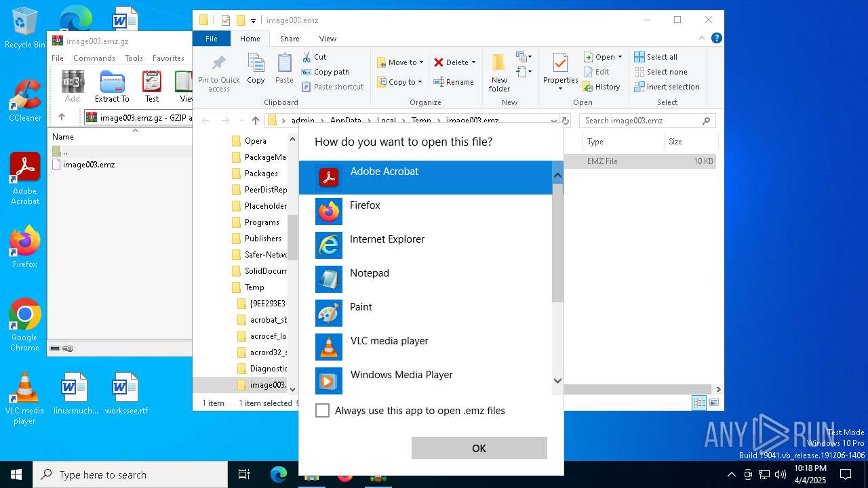868x488 pixels.
Task: Click the Paste ribbon icon
Action: tap(284, 69)
